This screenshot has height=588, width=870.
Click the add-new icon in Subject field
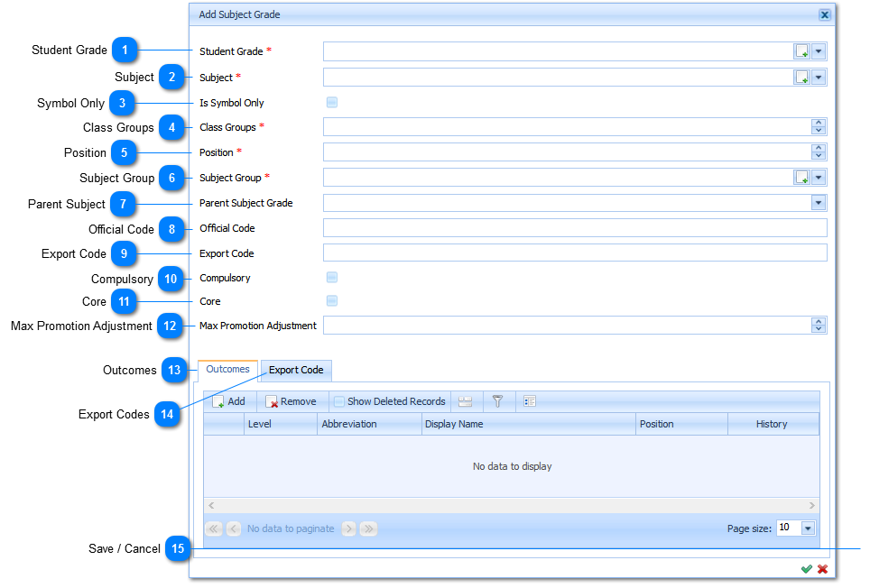[801, 78]
